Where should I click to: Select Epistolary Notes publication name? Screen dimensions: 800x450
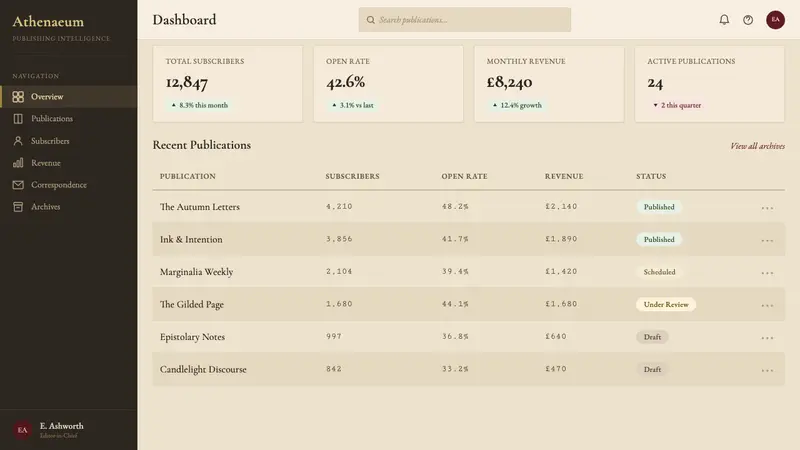192,337
